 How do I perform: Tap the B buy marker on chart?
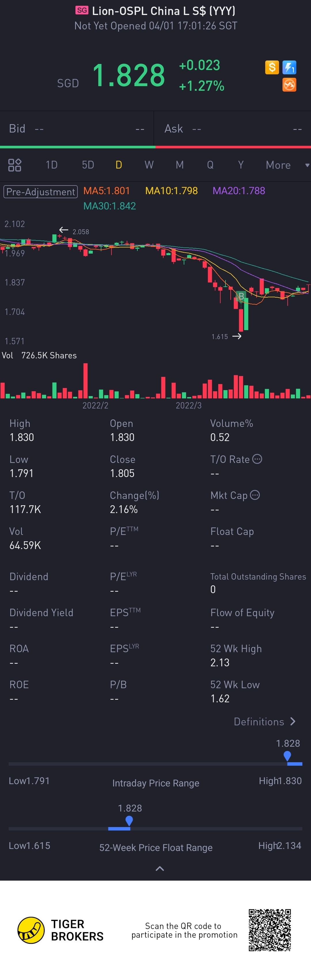pos(241,296)
